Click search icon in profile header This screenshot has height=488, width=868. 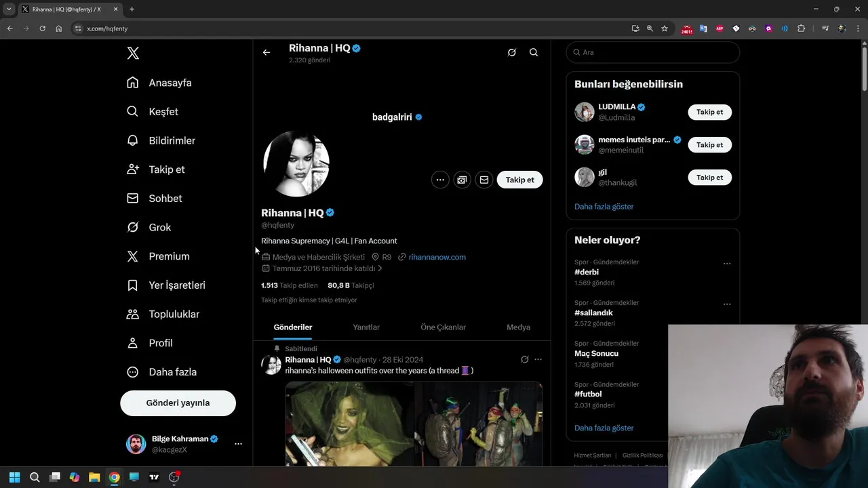534,53
